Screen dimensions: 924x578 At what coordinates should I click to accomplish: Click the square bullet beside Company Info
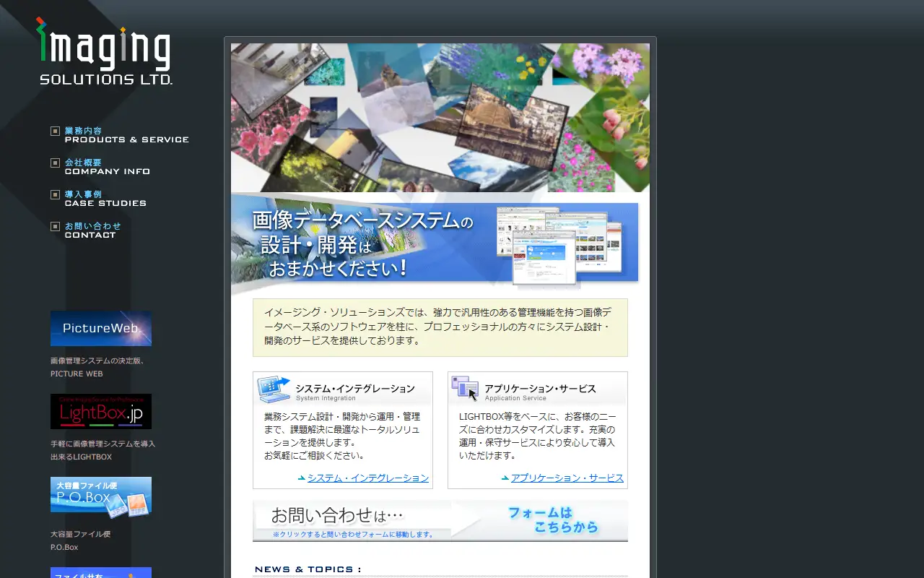55,163
